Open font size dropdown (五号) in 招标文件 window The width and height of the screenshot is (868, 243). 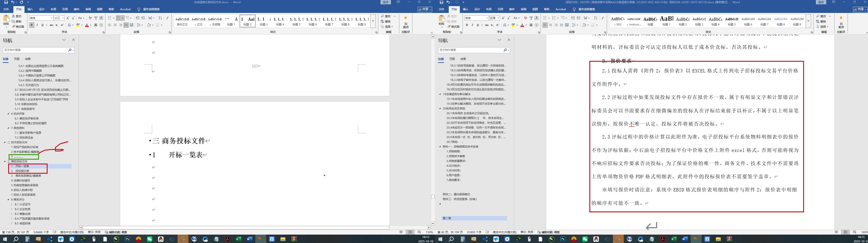click(498, 18)
